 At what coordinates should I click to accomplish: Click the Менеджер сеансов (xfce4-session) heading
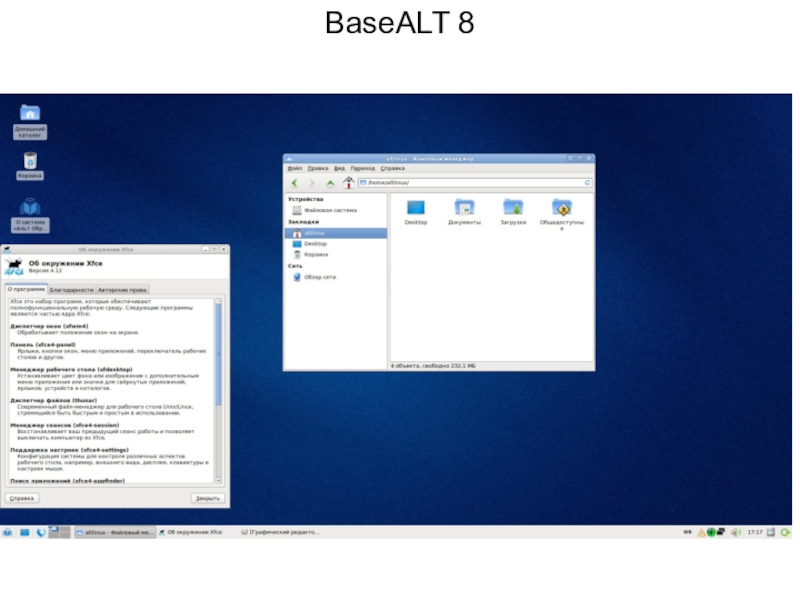65,425
